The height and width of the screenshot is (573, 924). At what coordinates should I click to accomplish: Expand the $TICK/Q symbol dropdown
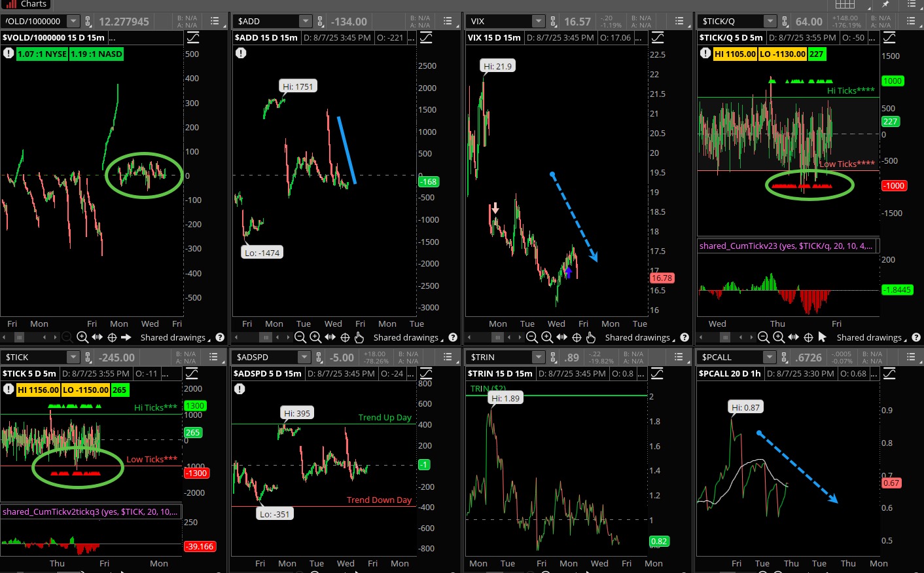[770, 22]
